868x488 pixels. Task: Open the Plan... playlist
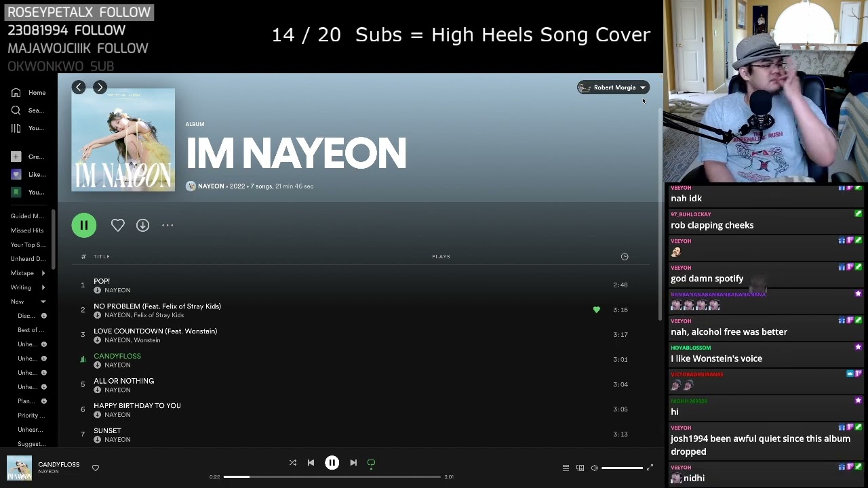[26, 401]
